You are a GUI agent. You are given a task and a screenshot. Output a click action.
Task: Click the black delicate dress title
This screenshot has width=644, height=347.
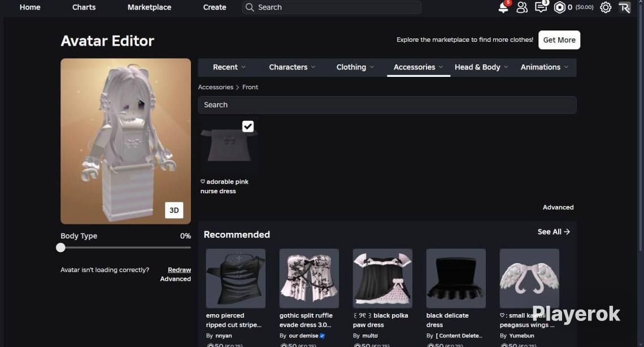click(447, 320)
